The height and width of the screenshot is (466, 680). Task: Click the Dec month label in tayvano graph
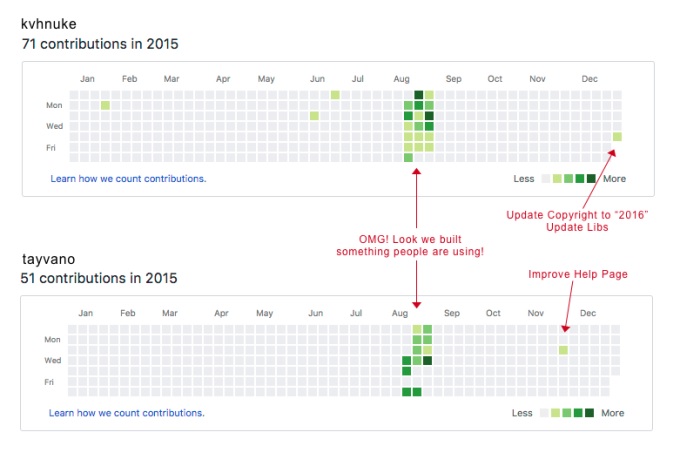pos(588,313)
